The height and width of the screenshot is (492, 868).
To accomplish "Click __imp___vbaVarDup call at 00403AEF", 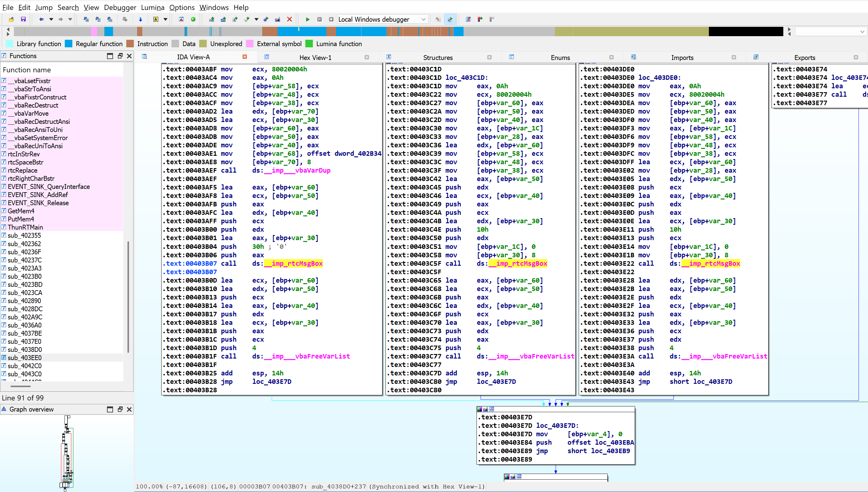I will coord(297,171).
